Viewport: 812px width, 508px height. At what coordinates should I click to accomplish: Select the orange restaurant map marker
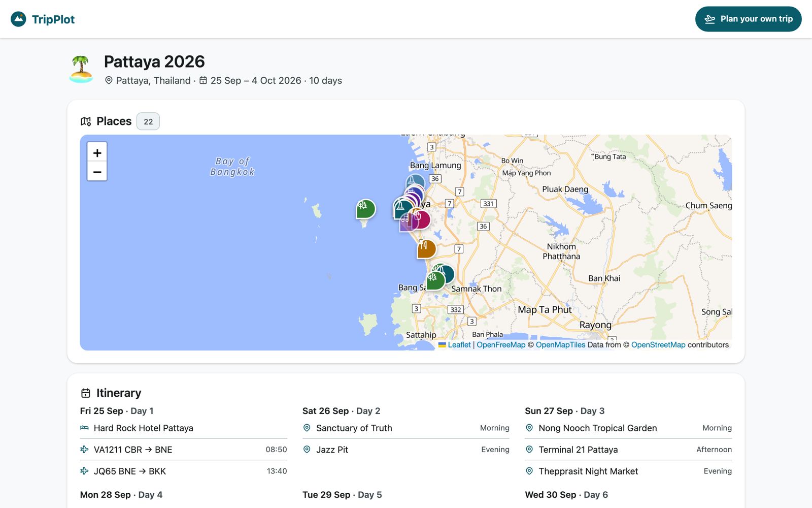click(426, 248)
